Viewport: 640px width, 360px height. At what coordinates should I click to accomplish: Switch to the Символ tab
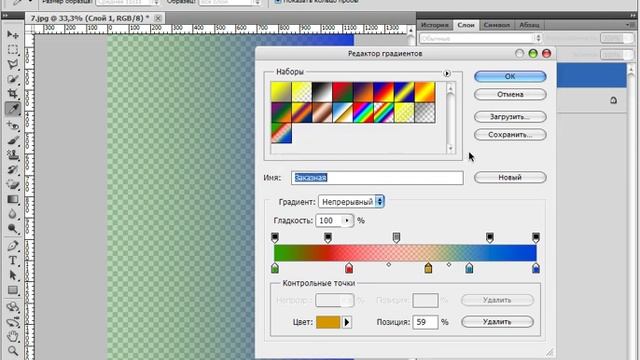point(497,25)
